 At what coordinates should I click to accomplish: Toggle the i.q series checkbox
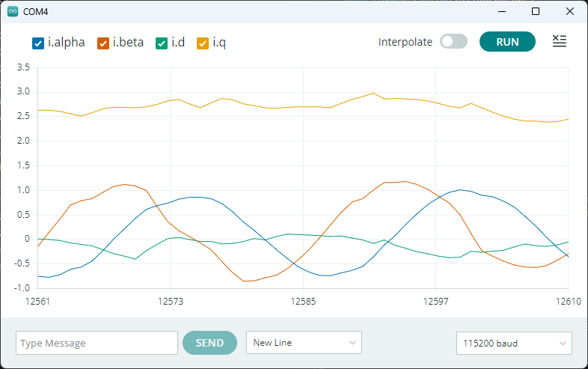tap(203, 43)
